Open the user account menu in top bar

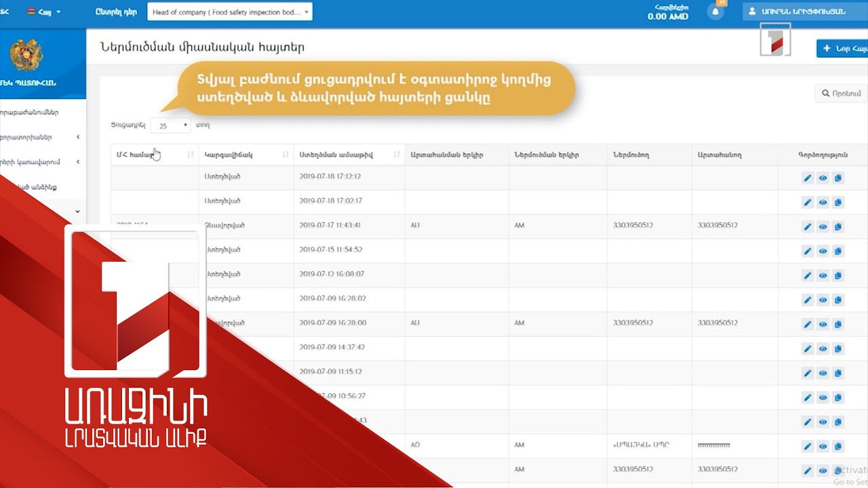(x=805, y=12)
